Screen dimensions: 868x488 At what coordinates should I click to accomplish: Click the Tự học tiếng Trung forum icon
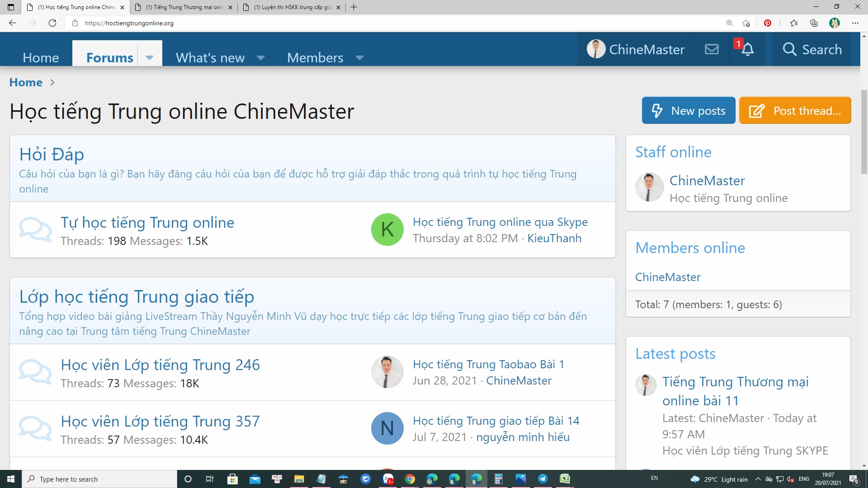coord(35,230)
